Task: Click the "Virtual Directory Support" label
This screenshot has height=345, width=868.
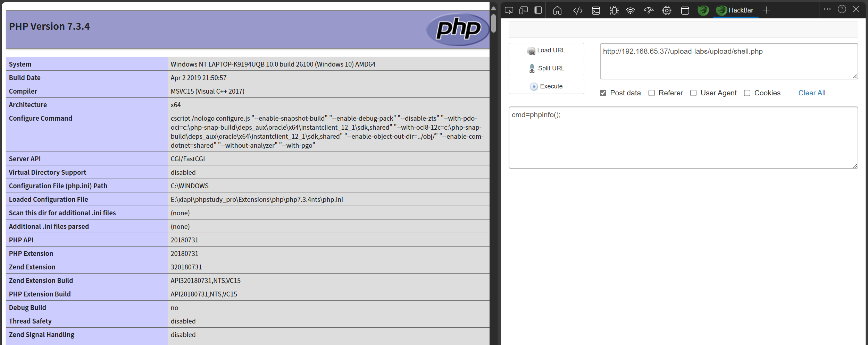Action: pyautogui.click(x=48, y=172)
